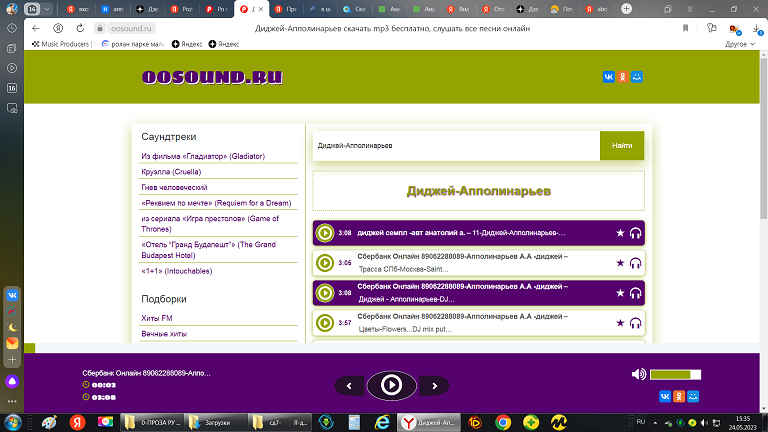Open «ролан парке мал» bookmark
The width and height of the screenshot is (768, 432).
pos(132,44)
